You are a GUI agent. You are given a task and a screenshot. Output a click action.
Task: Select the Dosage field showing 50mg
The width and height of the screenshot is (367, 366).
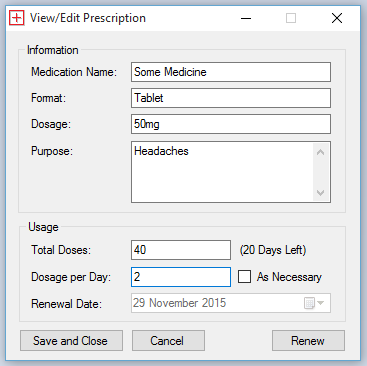click(231, 124)
